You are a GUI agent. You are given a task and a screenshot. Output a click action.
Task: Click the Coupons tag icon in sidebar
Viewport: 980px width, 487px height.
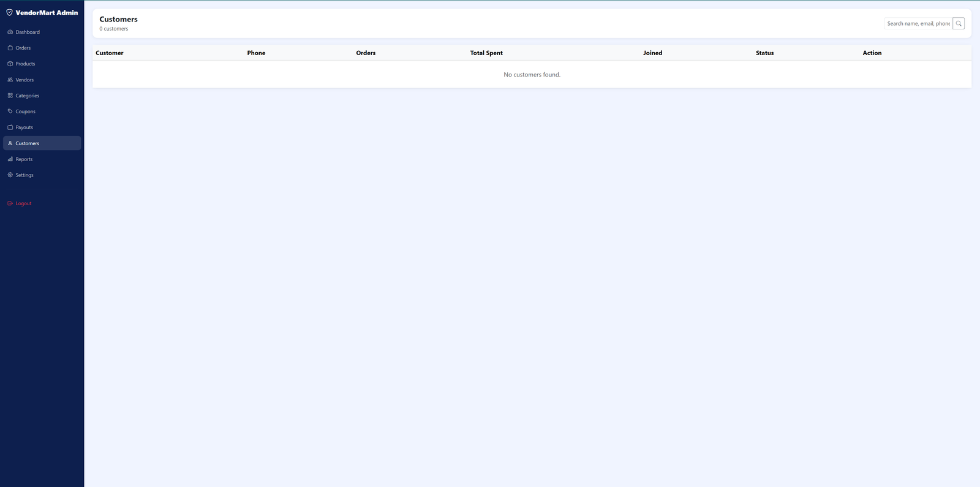click(10, 111)
